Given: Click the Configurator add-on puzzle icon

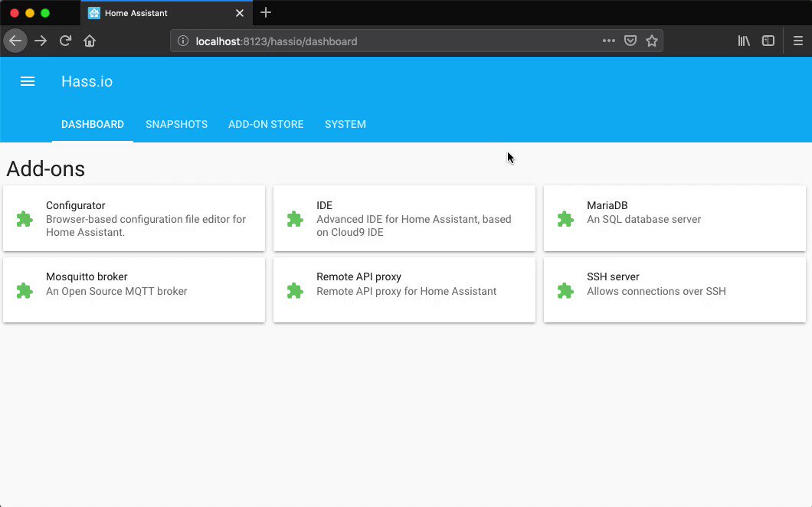Looking at the screenshot, I should tap(25, 219).
